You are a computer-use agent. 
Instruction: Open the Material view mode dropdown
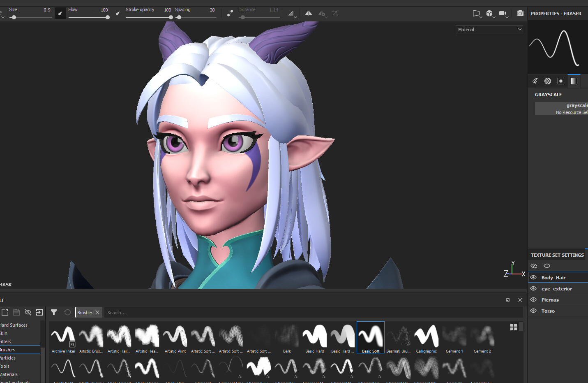pyautogui.click(x=489, y=29)
